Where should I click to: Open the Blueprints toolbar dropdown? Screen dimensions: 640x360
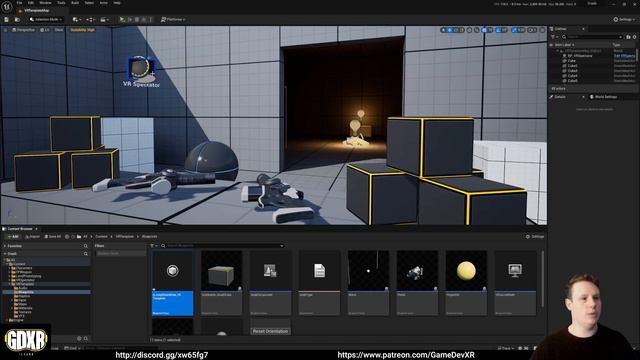point(90,20)
